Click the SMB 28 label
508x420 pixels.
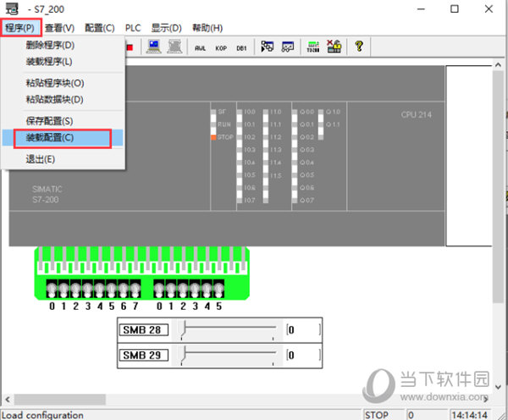point(144,330)
